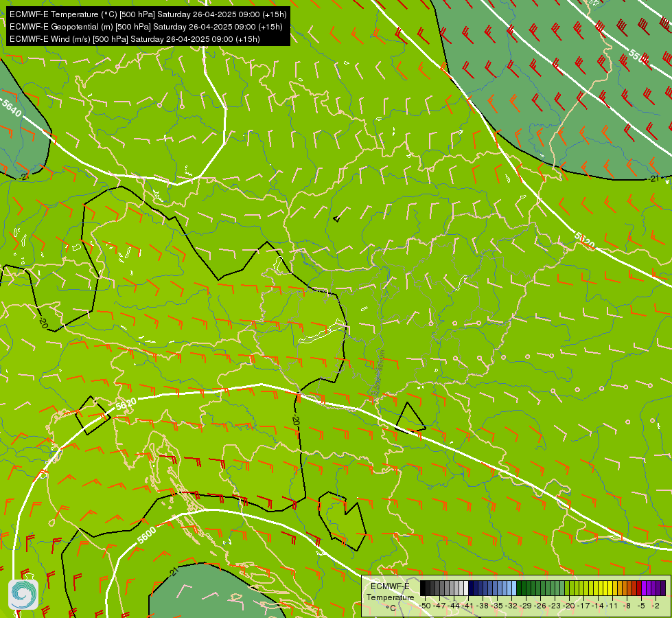
Task: Click the -47 legend scale label
Action: tap(439, 606)
